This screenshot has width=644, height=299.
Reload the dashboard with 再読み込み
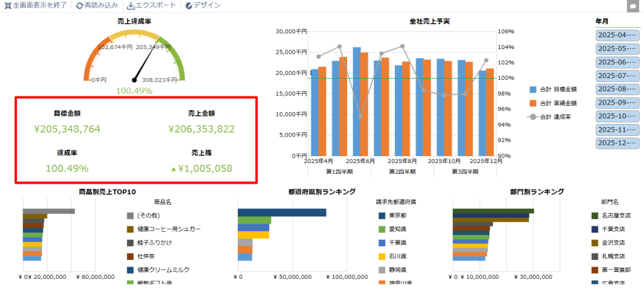[x=97, y=5]
